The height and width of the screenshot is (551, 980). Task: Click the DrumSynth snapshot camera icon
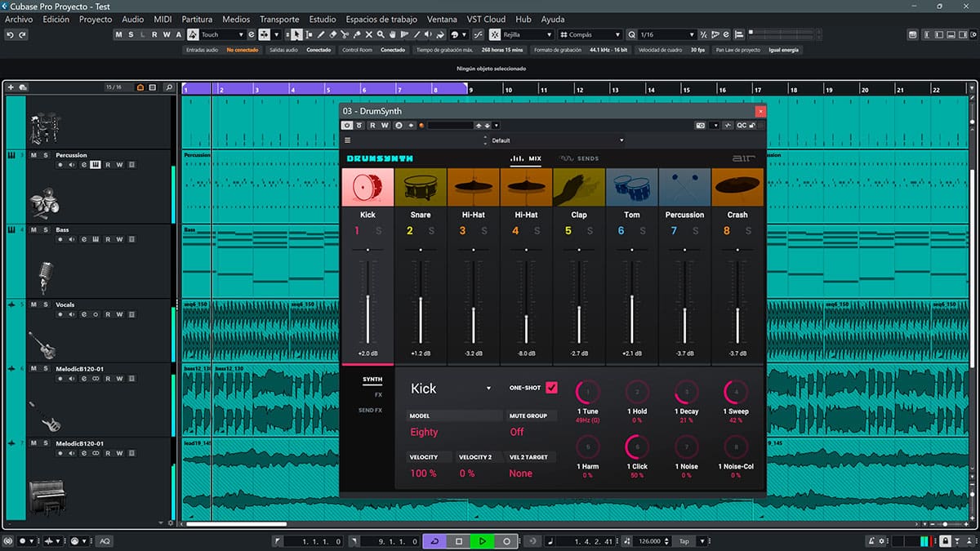click(x=702, y=126)
